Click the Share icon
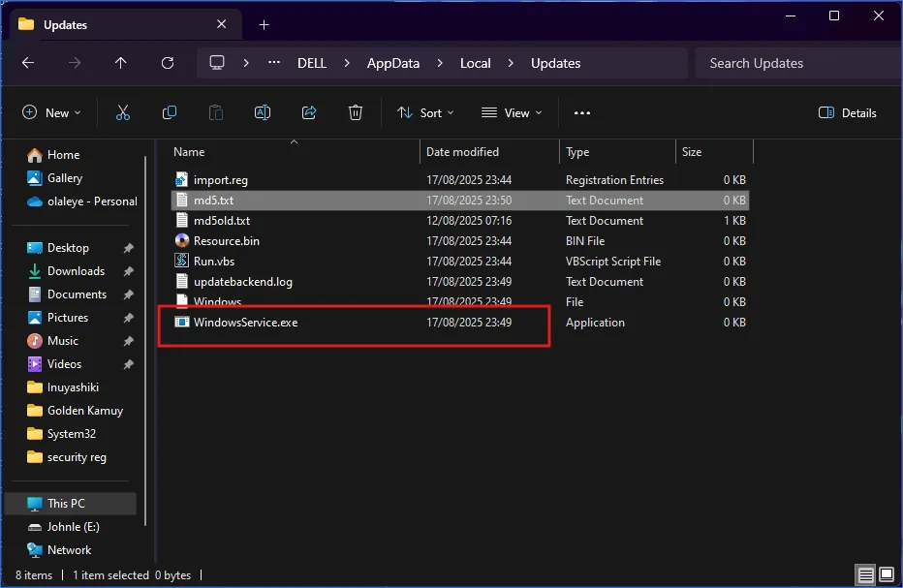This screenshot has width=903, height=588. point(308,112)
